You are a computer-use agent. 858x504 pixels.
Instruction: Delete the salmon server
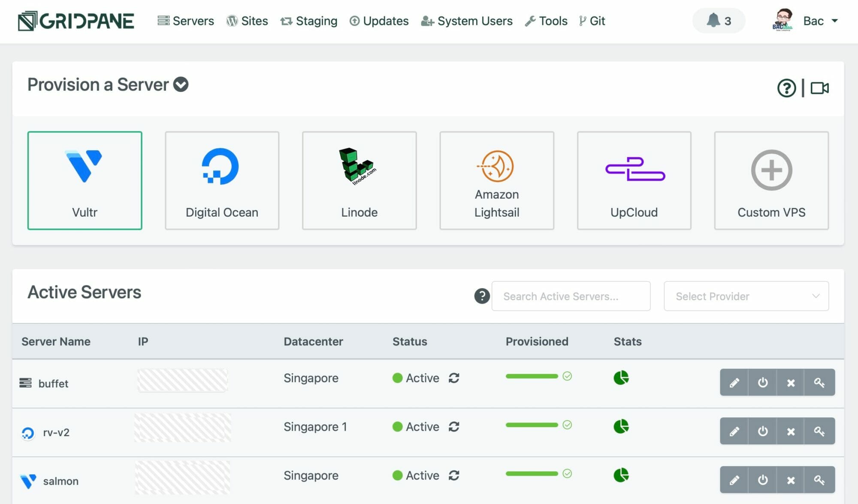pos(791,480)
